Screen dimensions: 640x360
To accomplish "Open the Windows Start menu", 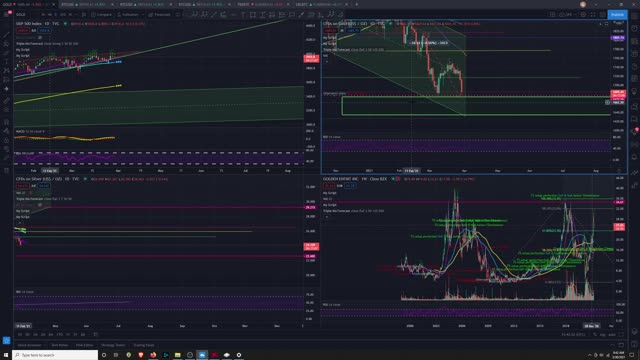I will [6, 355].
